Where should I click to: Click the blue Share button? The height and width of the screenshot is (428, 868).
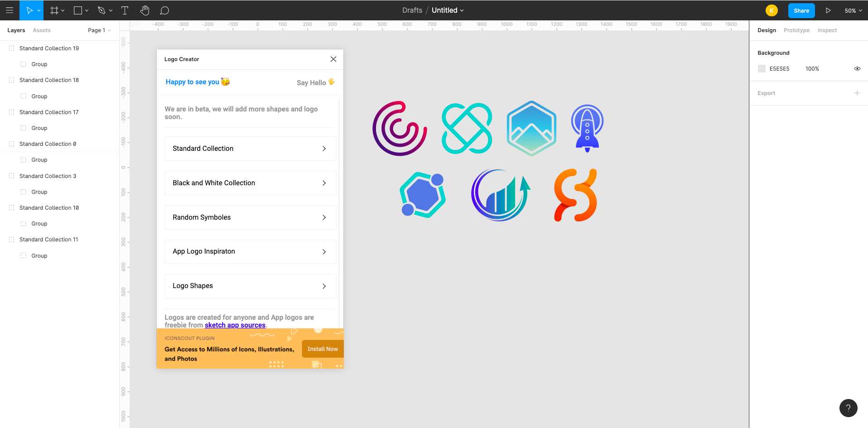tap(801, 10)
